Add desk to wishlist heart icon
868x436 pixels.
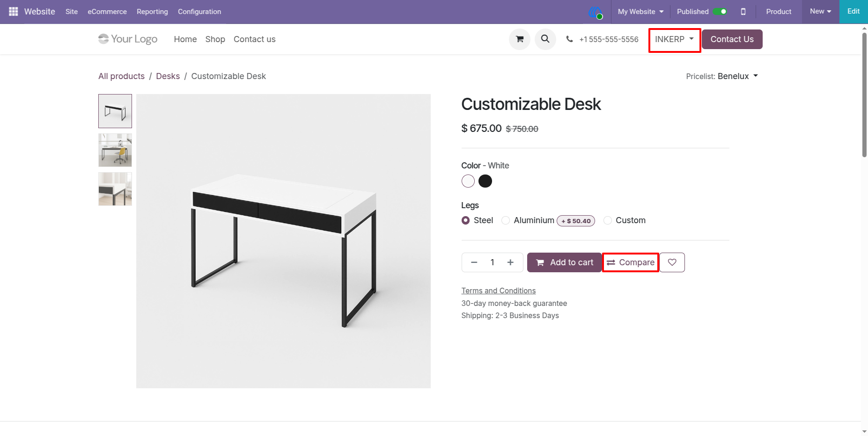tap(672, 262)
